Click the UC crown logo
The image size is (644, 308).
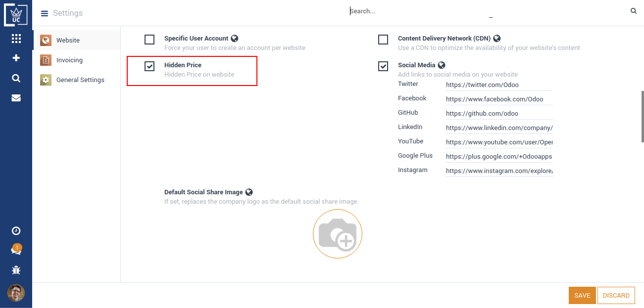pyautogui.click(x=16, y=13)
